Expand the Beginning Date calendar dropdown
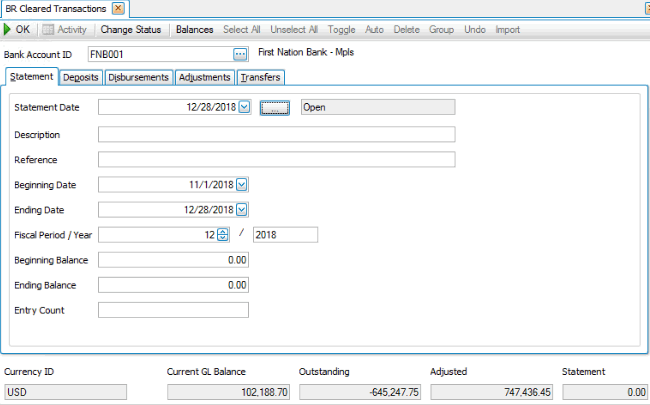Viewport: 650px width, 405px height. [241, 184]
